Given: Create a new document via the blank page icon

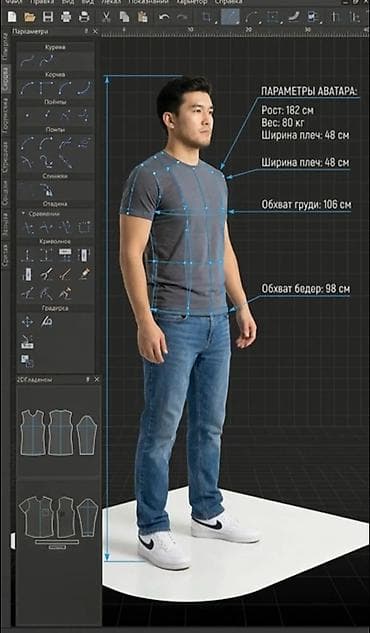Looking at the screenshot, I should pos(12,17).
